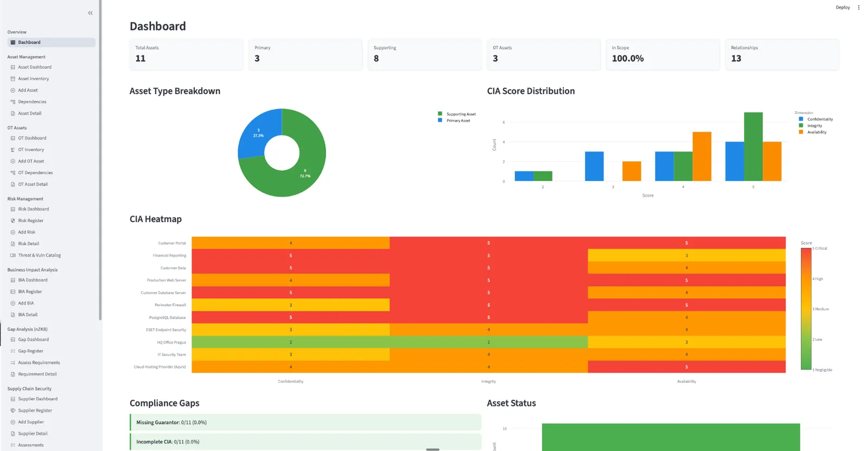Click the 'Missing Guarantor: 0/11 (0.0%)' row
Image resolution: width=868 pixels, height=451 pixels.
click(x=305, y=422)
